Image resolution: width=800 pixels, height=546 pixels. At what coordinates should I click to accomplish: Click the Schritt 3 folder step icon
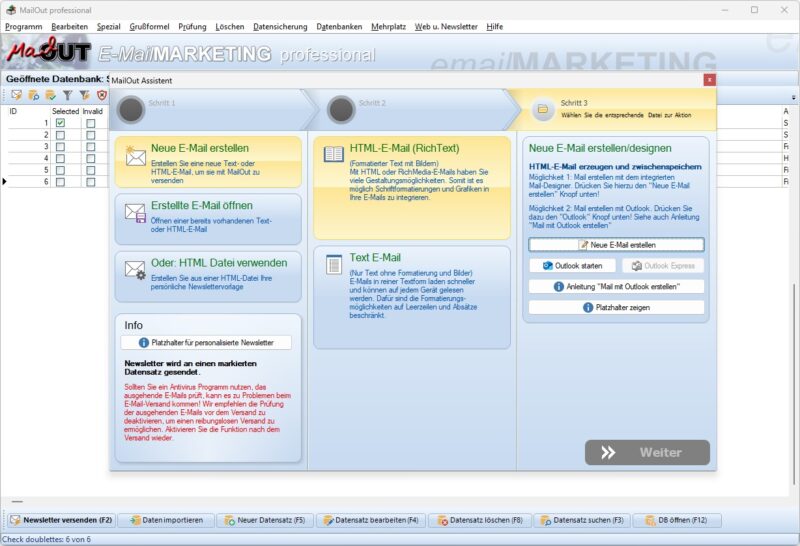pos(543,109)
